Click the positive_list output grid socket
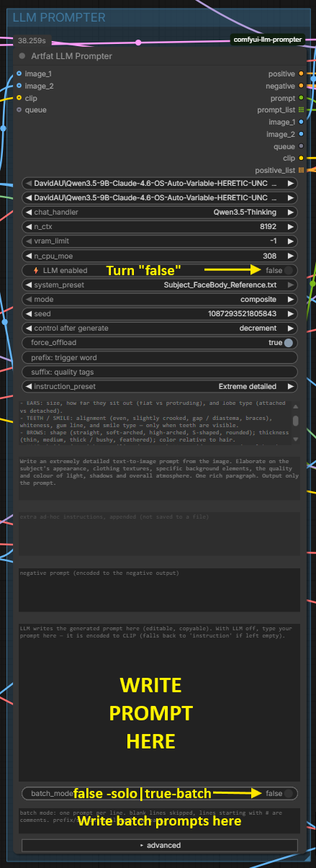Viewport: 316px width, 868px height. click(301, 170)
